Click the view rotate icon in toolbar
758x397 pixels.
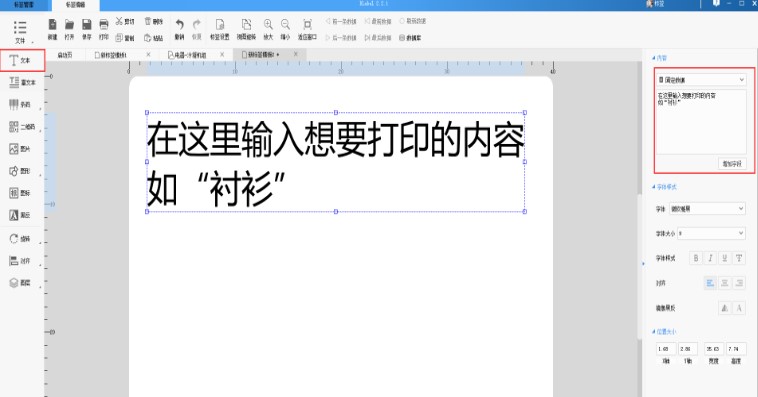pos(246,29)
